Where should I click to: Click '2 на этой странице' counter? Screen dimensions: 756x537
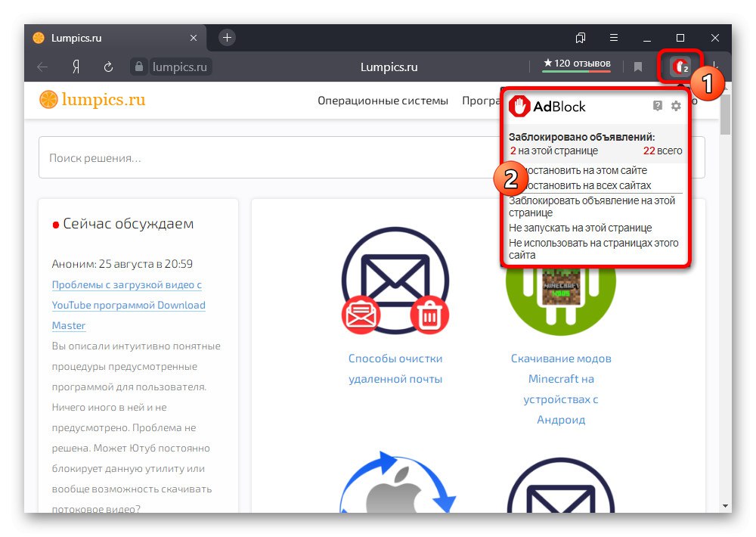pyautogui.click(x=554, y=151)
